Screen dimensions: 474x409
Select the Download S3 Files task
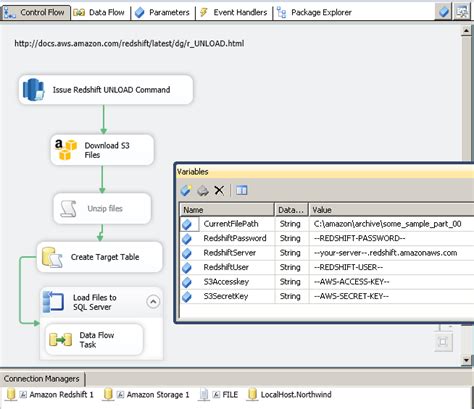[102, 150]
